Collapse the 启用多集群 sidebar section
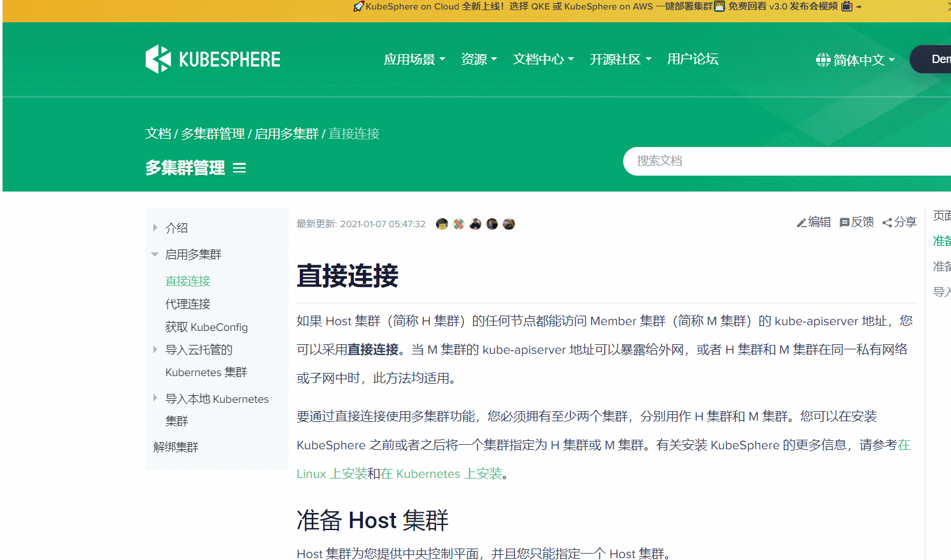The height and width of the screenshot is (560, 951). point(155,255)
